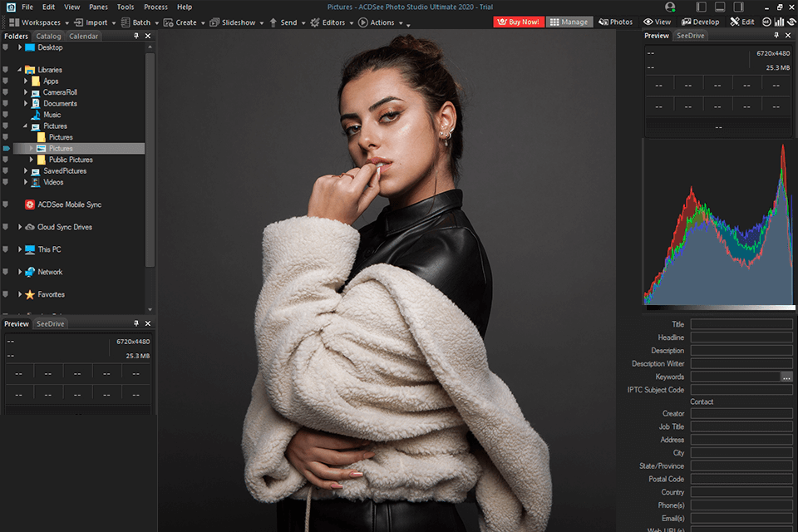Click the rightmost eye mode icon
Screen dimensions: 798x532
click(792, 22)
